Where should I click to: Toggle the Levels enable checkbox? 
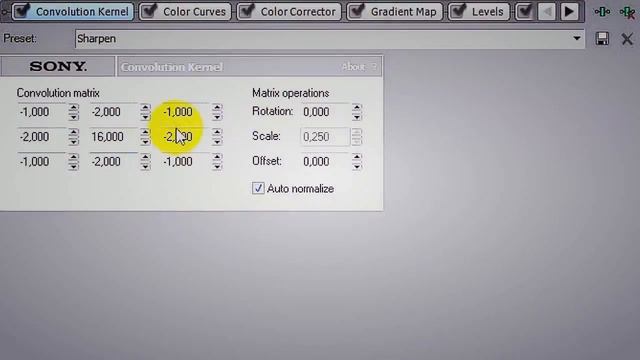click(459, 11)
